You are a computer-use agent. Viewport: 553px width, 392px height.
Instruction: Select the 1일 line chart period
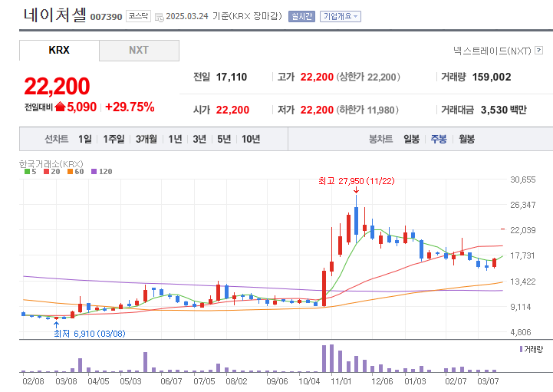[84, 139]
